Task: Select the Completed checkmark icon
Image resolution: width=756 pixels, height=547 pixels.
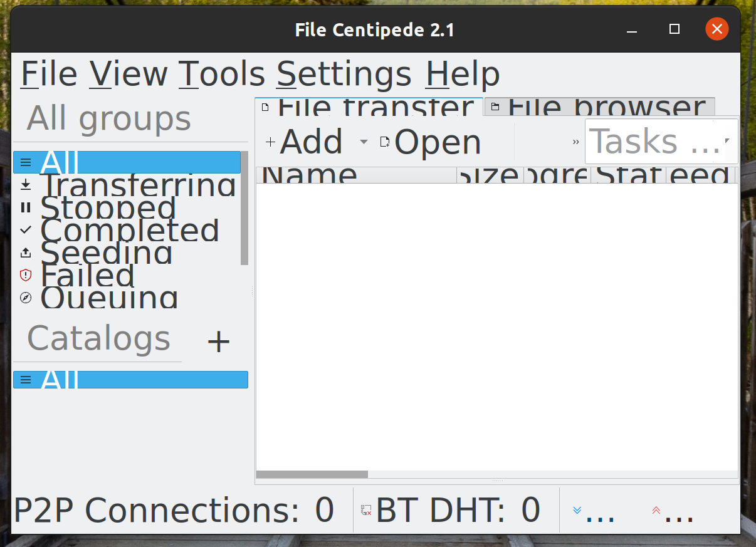Action: [25, 230]
